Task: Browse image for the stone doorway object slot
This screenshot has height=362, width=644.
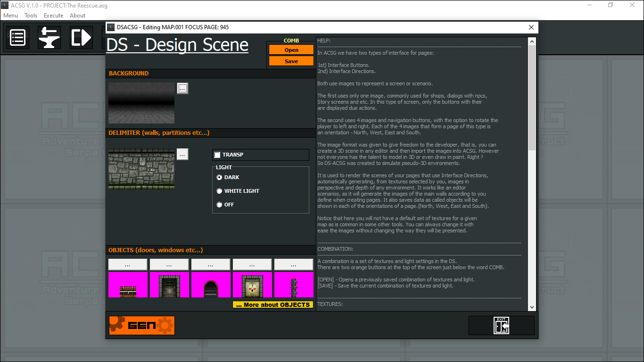Action: click(x=169, y=264)
